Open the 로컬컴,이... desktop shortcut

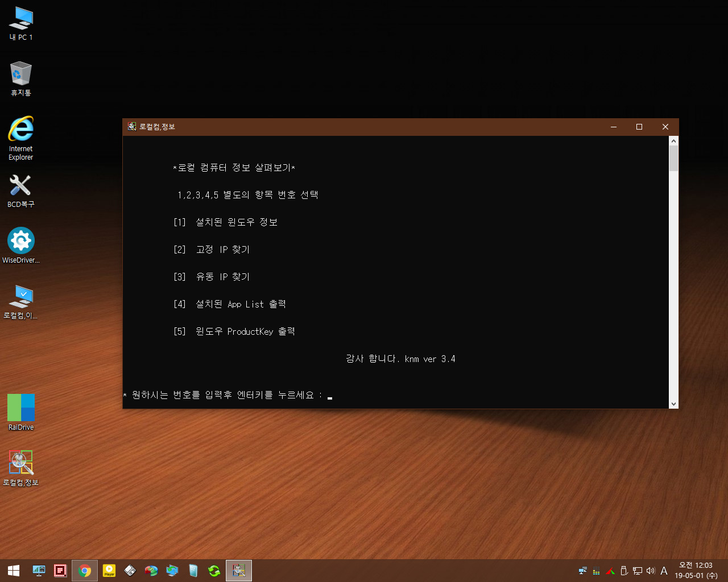pos(21,302)
